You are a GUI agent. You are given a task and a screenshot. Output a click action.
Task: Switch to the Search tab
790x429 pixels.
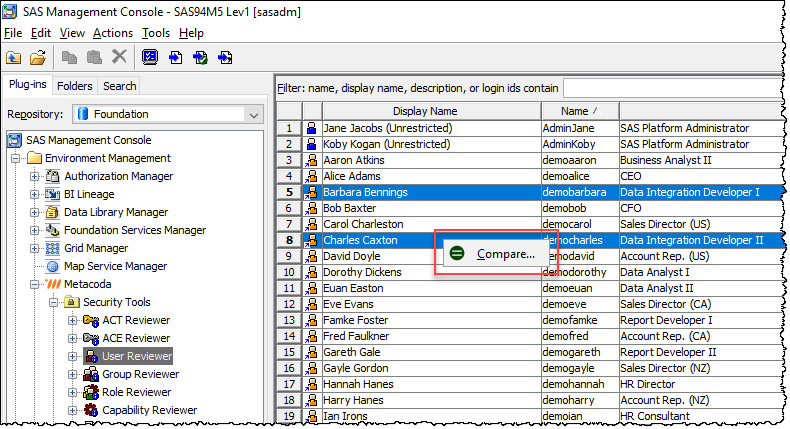[x=120, y=86]
